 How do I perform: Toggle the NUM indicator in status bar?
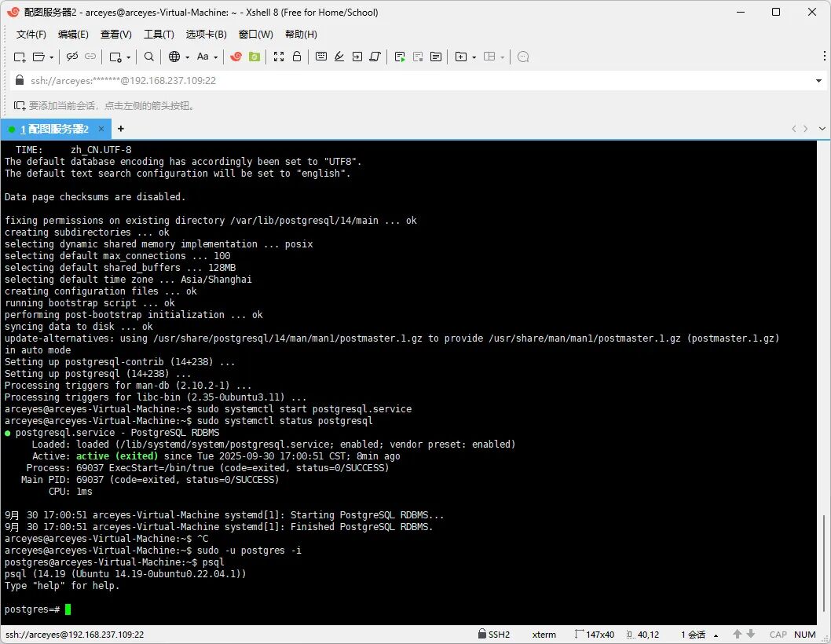tap(804, 635)
